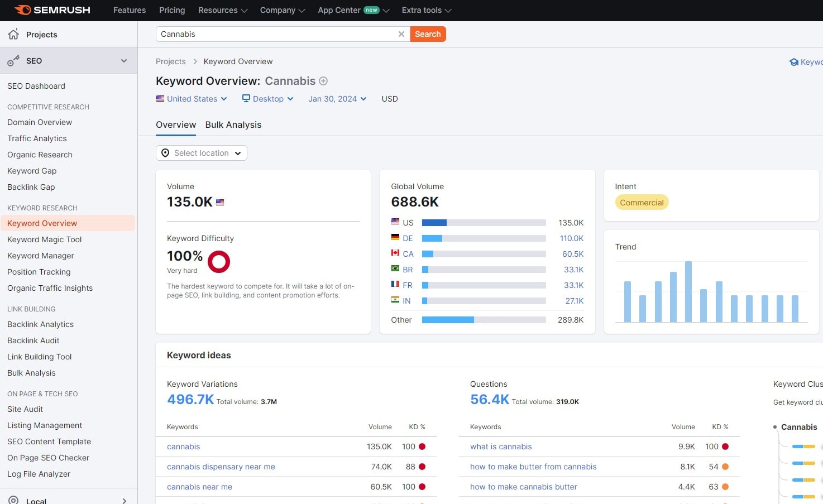The width and height of the screenshot is (823, 504).
Task: Open the 'what is cannabis' question link
Action: click(x=501, y=447)
